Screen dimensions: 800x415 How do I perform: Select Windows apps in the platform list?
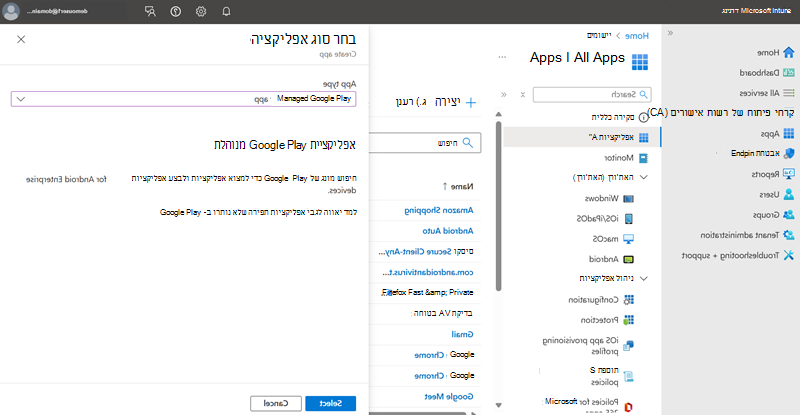(609, 198)
